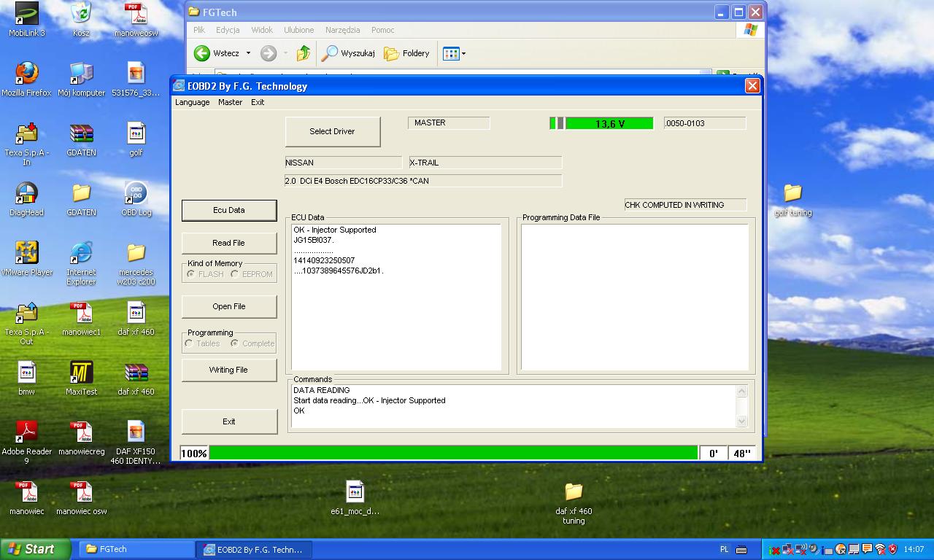The image size is (934, 560).
Task: Click the Open File button
Action: [x=229, y=306]
